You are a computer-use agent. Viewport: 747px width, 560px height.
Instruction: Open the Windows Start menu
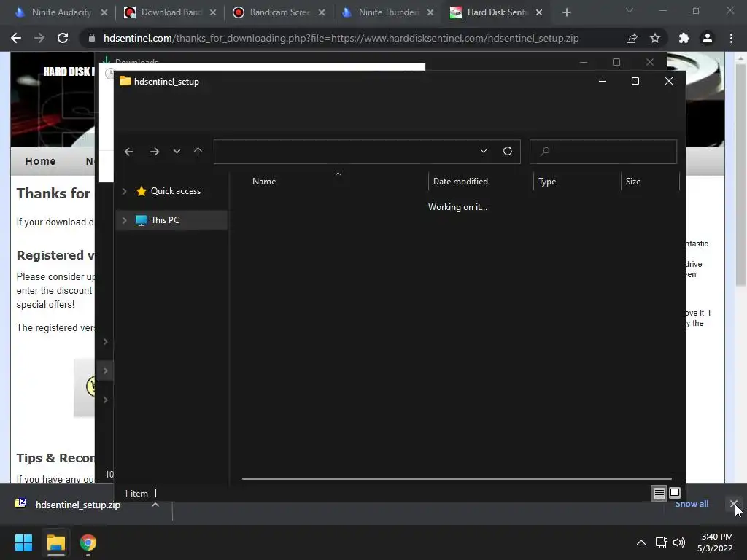pos(23,542)
